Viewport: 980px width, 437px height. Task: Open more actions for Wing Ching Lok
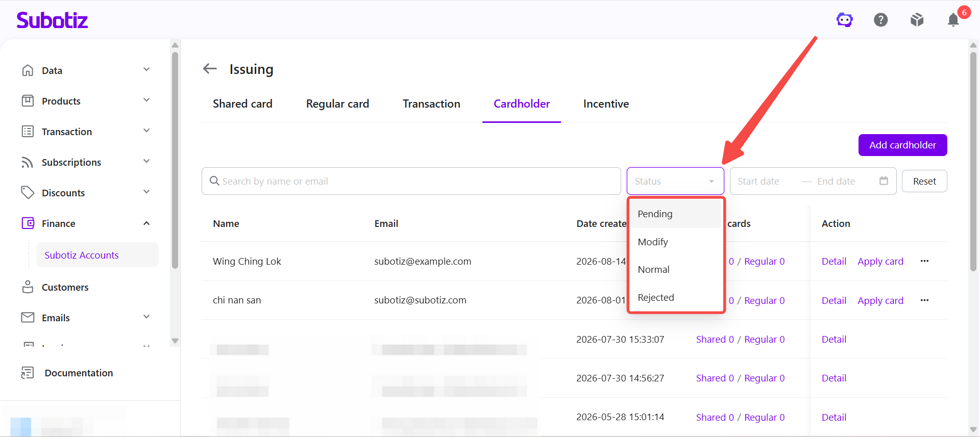[x=924, y=261]
